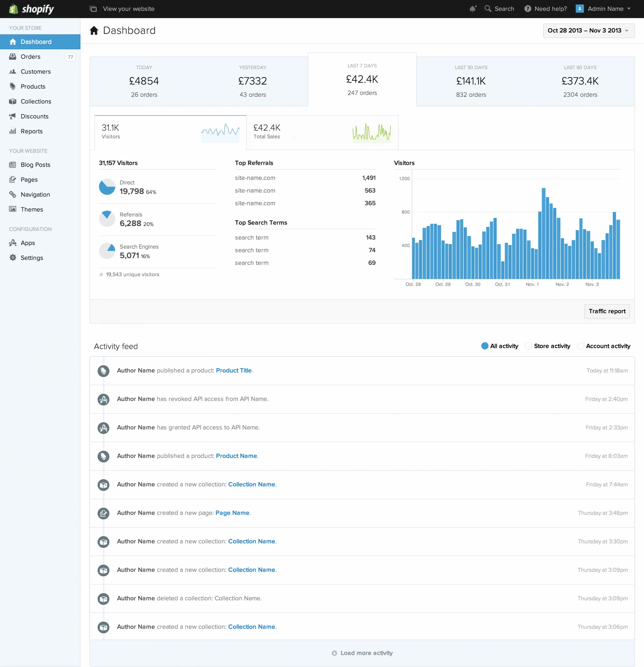Viewport: 644px width, 667px height.
Task: Click the Need help question mark icon
Action: click(527, 9)
